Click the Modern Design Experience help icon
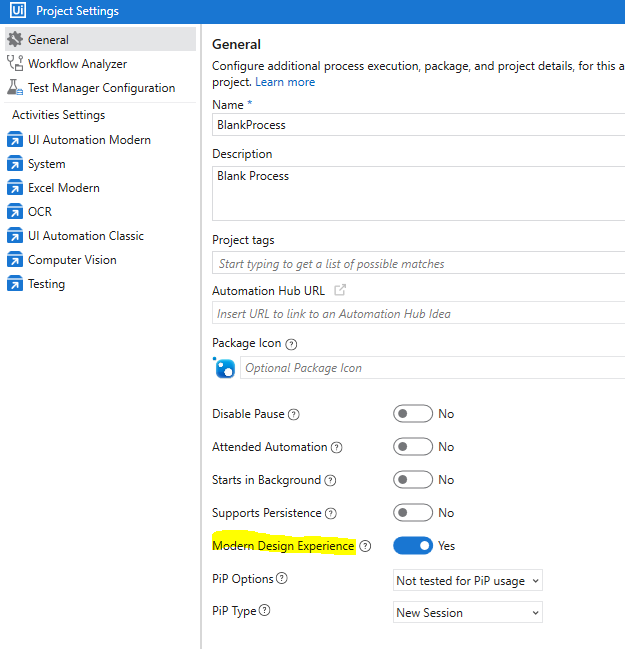The image size is (625, 649). tap(365, 546)
